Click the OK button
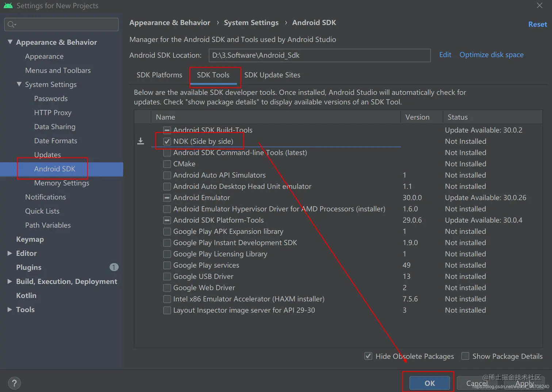The height and width of the screenshot is (392, 552). 430,383
